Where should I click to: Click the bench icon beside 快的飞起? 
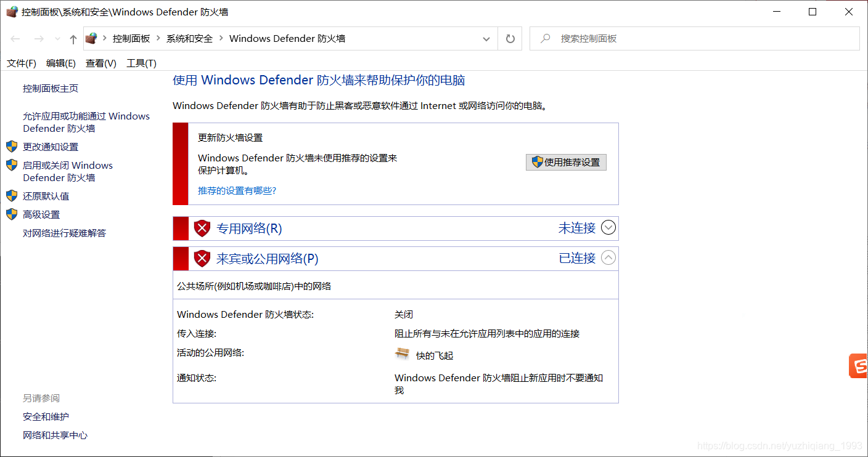point(403,354)
